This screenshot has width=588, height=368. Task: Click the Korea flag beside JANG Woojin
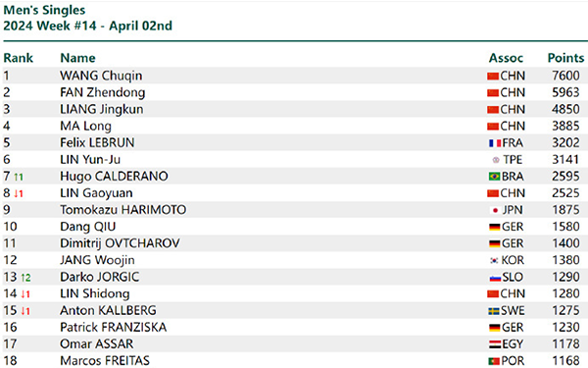[x=494, y=260]
